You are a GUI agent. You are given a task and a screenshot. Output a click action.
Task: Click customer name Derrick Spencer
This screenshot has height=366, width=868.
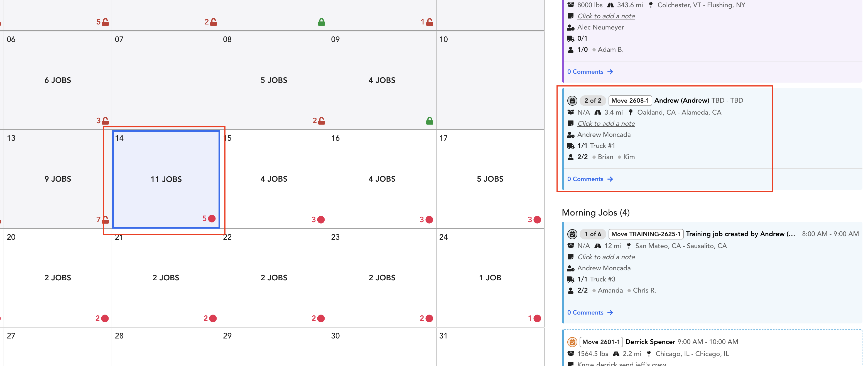click(x=650, y=342)
